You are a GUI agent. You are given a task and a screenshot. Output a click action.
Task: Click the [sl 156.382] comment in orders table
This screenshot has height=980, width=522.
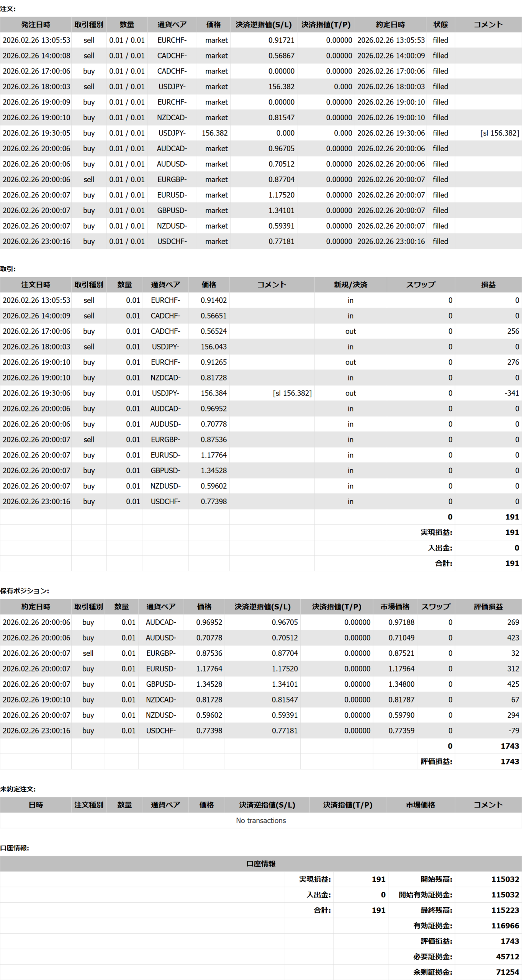coord(499,133)
